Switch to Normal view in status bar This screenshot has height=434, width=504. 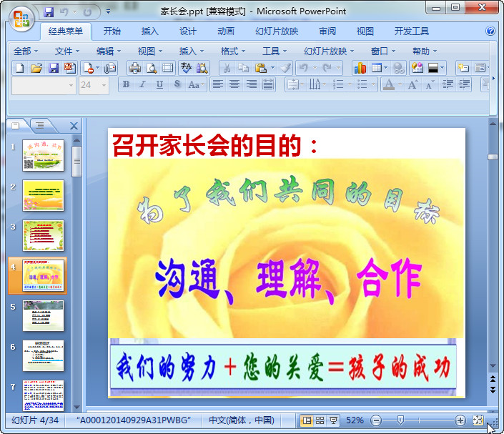307,420
